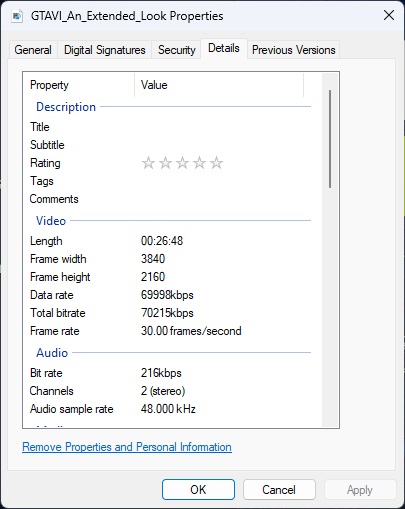Select Total bitrate value 70215kbps
This screenshot has width=405, height=509.
167,313
